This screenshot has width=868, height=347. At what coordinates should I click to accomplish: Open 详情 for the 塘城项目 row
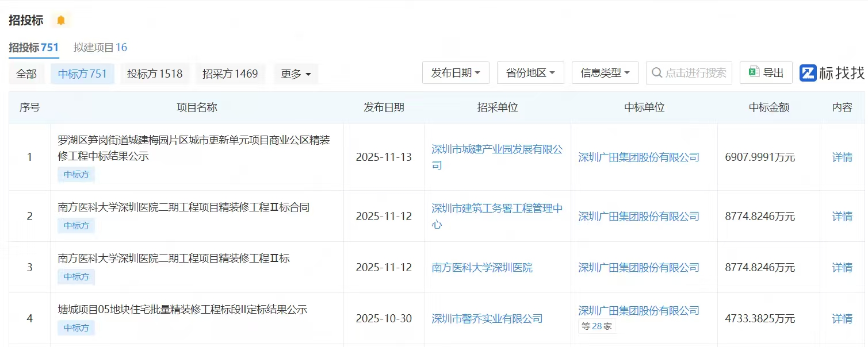(x=842, y=318)
